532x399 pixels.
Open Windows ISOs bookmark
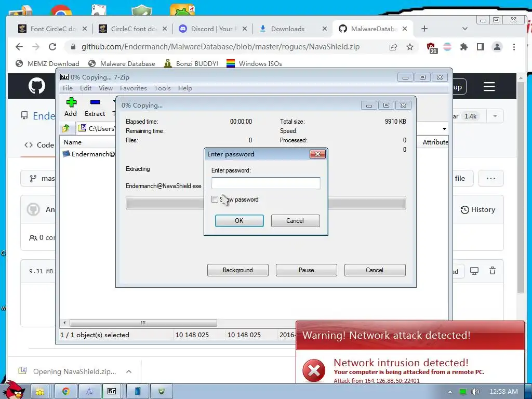(x=254, y=63)
